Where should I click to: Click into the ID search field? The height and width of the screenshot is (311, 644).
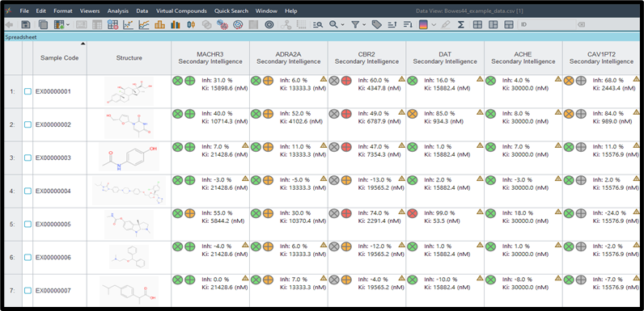pyautogui.click(x=547, y=24)
